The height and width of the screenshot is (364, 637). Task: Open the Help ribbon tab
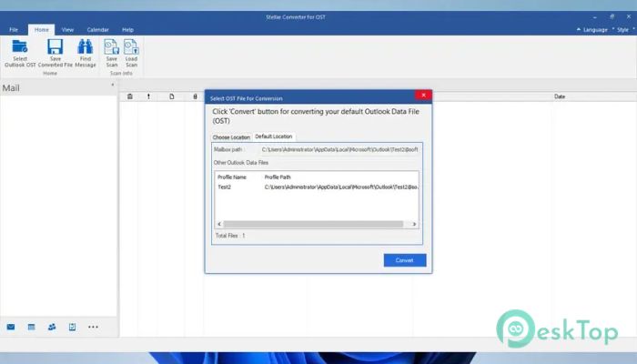coord(127,30)
